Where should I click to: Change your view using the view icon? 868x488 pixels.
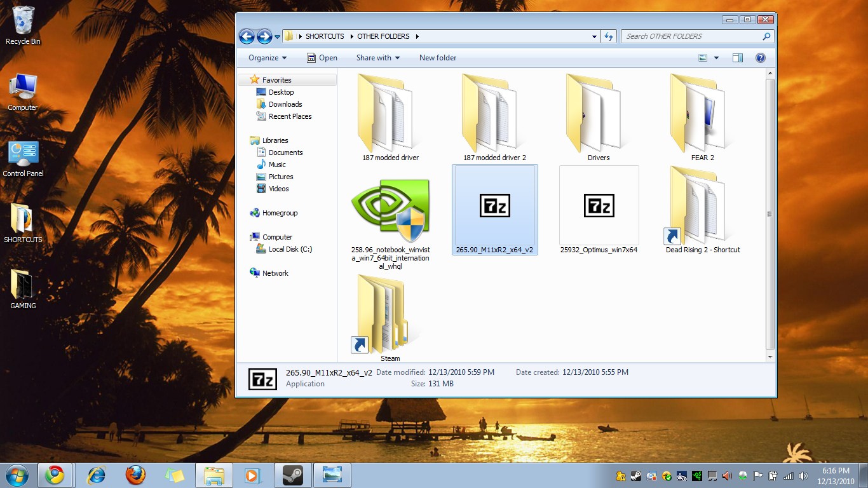coord(703,58)
